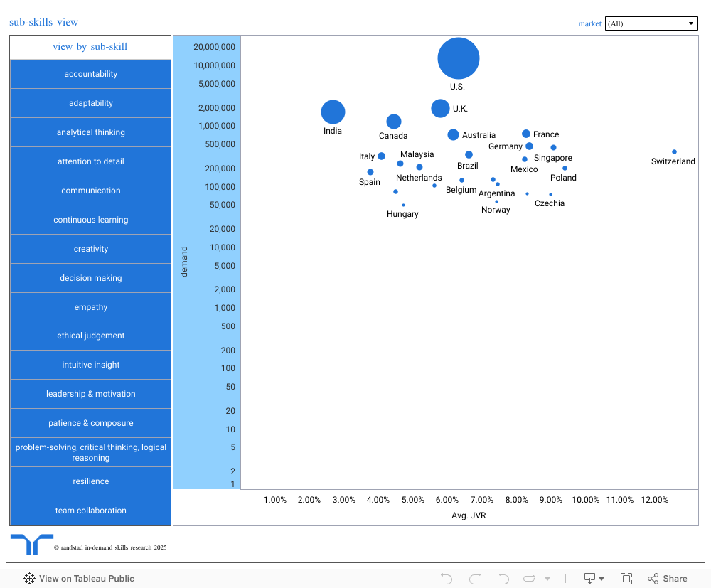Open the market (All) dropdown
This screenshot has height=588, width=711.
(651, 23)
